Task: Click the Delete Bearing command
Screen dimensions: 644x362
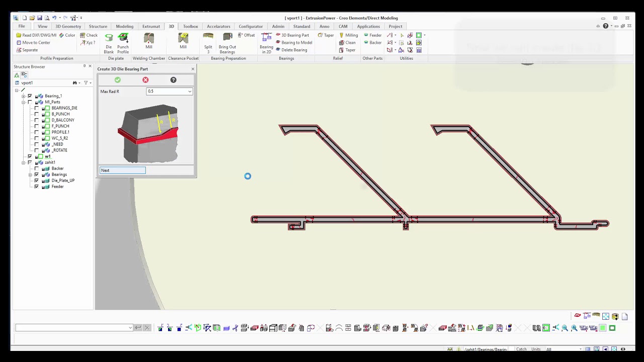Action: (x=291, y=50)
